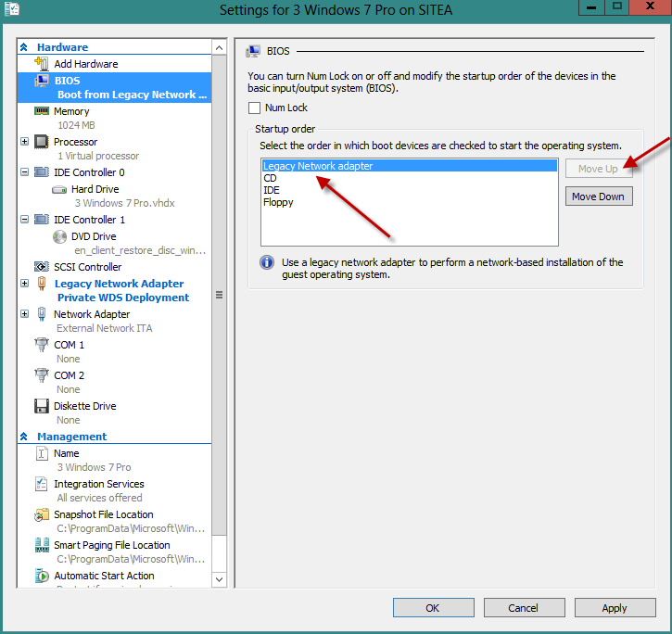Click the Snapshot File Location icon
This screenshot has height=634, width=672.
tap(42, 514)
